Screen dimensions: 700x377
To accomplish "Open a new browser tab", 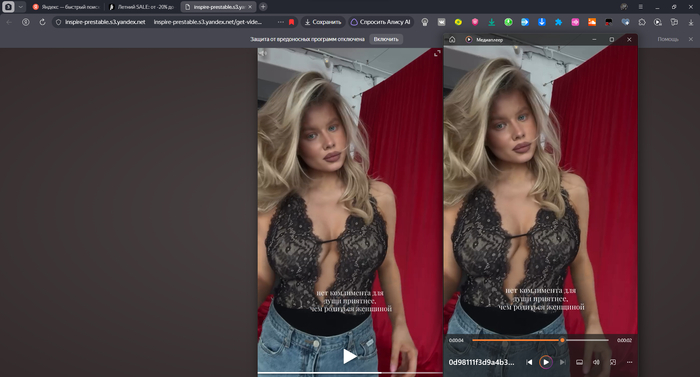I will tap(263, 7).
